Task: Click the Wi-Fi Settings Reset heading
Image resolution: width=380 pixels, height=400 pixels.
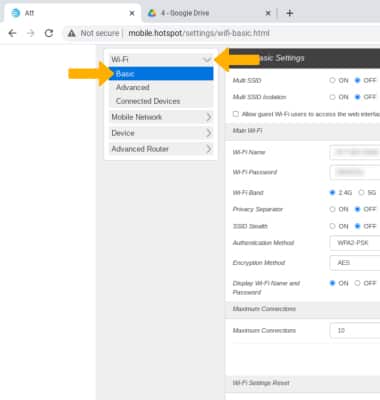Action: click(261, 383)
